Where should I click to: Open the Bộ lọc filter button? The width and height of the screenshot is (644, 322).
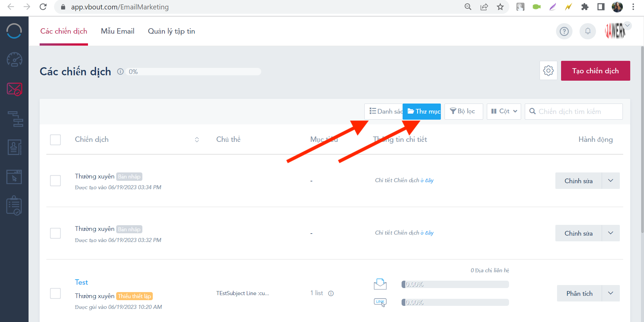tap(464, 112)
